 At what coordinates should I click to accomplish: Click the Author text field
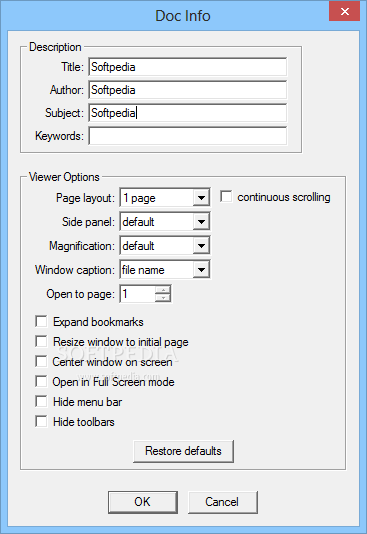[x=188, y=90]
